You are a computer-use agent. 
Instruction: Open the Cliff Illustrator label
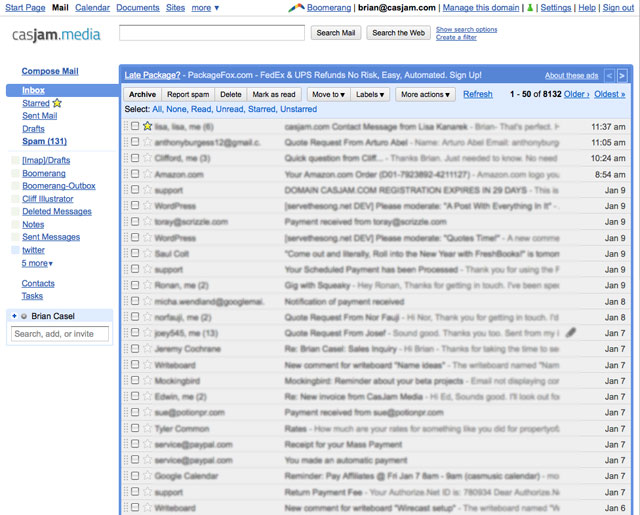click(48, 199)
